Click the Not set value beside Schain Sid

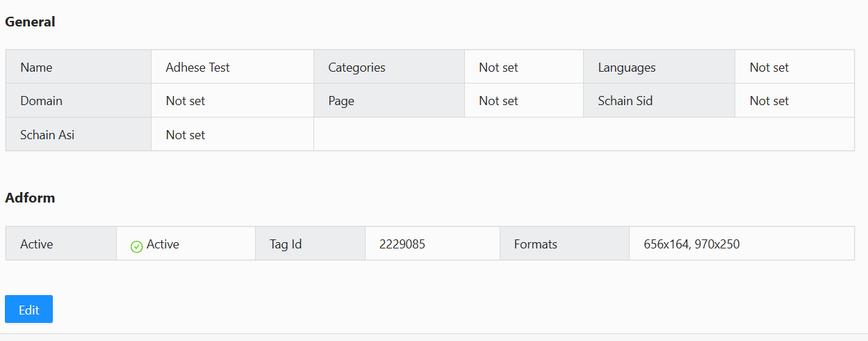click(x=769, y=101)
